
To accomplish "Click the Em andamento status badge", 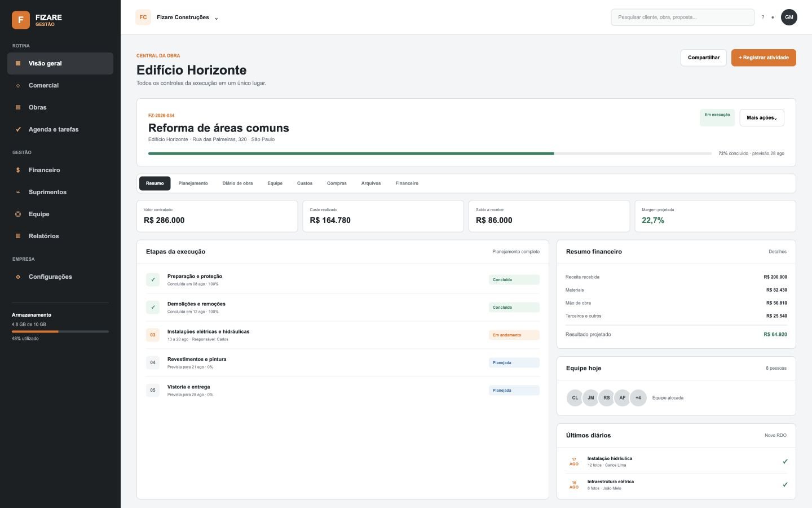I will [514, 335].
